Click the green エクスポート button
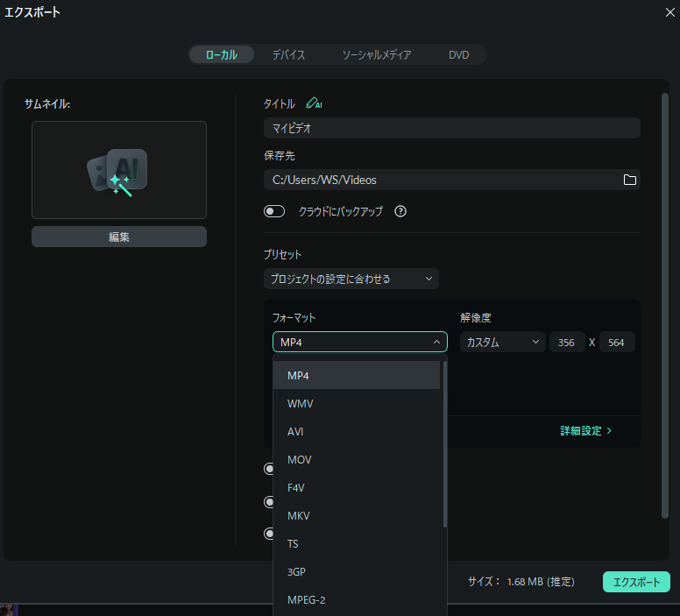 pyautogui.click(x=636, y=582)
